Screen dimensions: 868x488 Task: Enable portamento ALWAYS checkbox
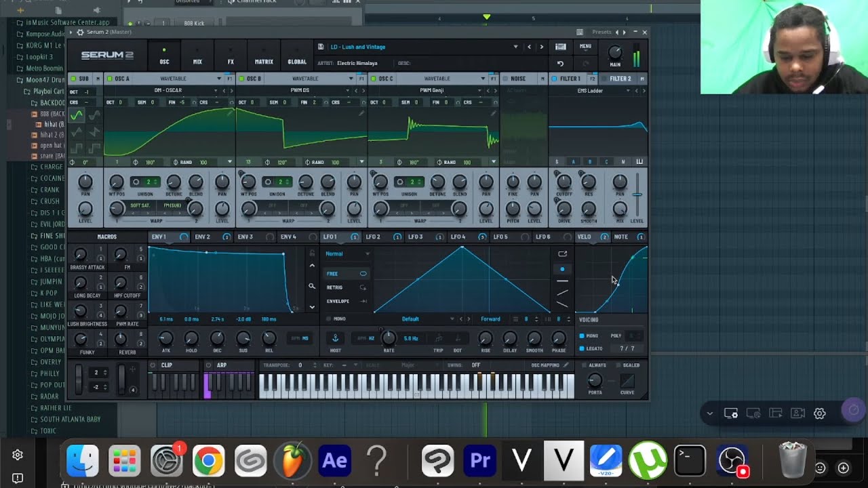584,365
